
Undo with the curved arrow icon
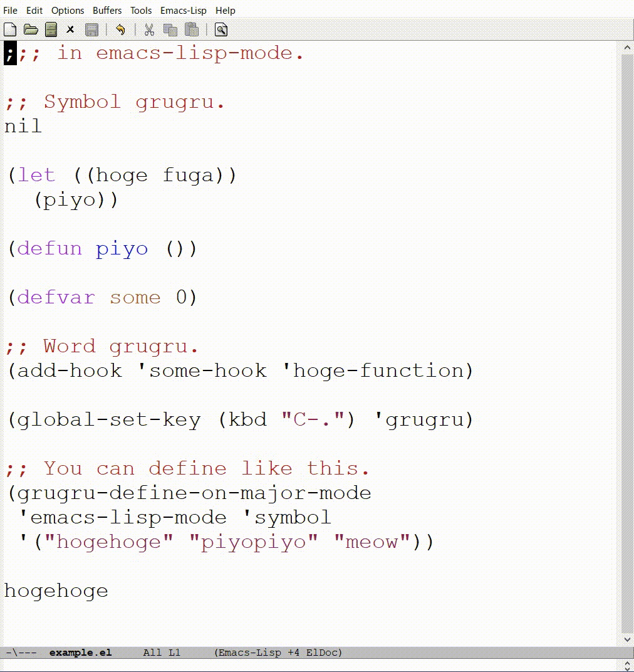pyautogui.click(x=120, y=29)
